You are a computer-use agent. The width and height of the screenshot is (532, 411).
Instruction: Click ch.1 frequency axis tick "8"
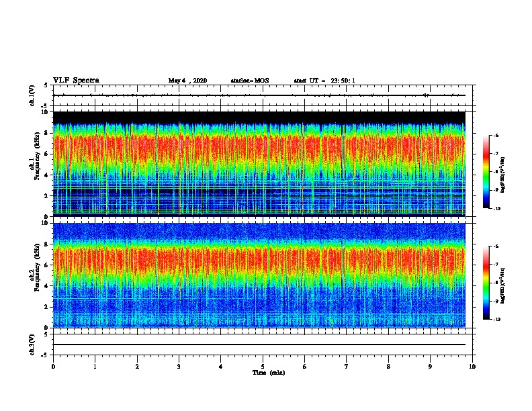(x=46, y=133)
